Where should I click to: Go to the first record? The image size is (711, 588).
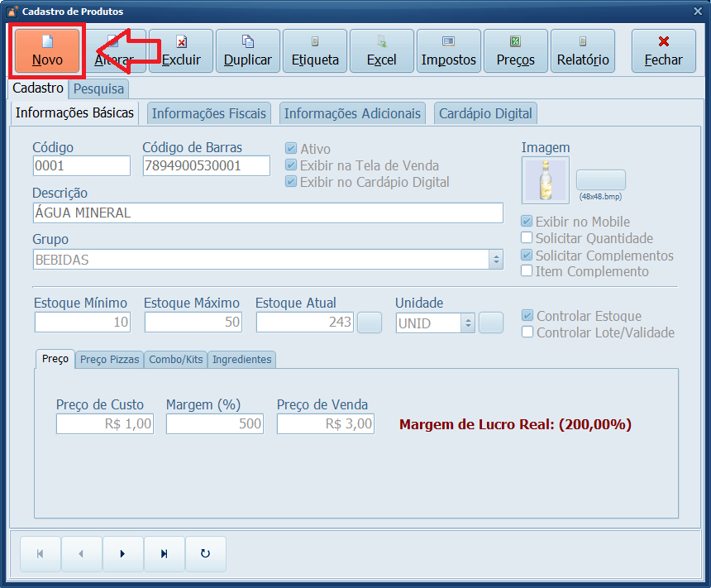(x=41, y=553)
